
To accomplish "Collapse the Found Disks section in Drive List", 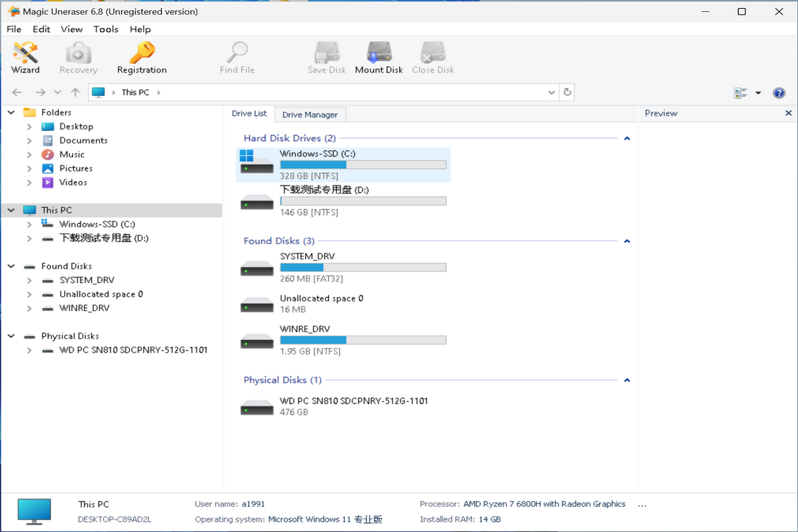I will point(627,242).
